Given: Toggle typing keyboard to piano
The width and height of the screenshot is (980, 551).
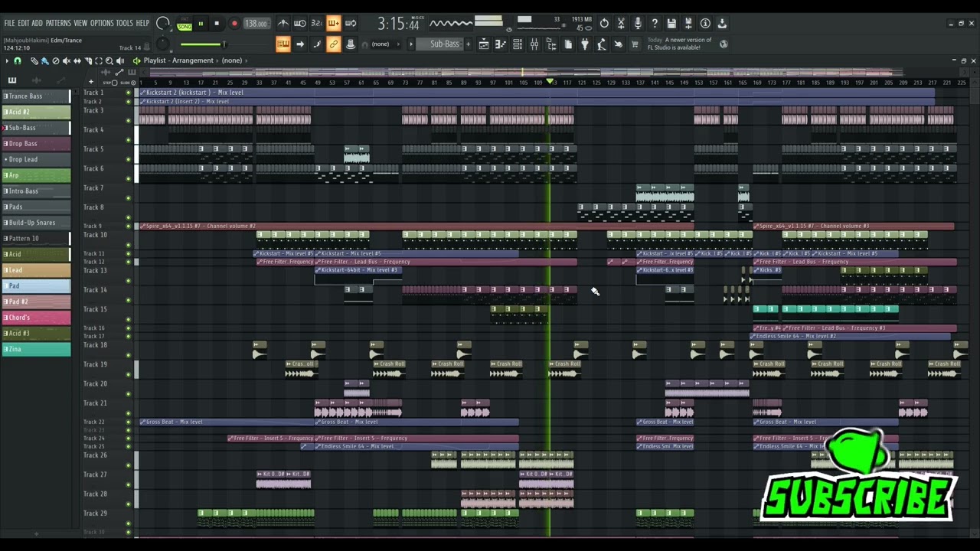Looking at the screenshot, I should (x=283, y=44).
